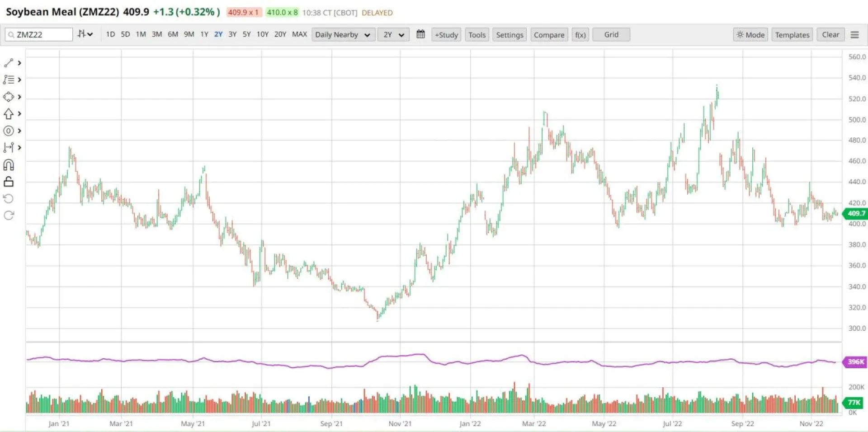Open the Daily Nearby dropdown
This screenshot has height=432, width=868.
coord(343,34)
